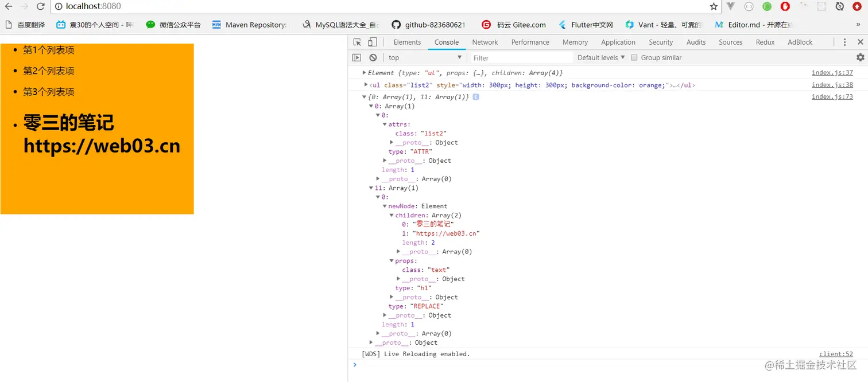
Task: Close the DevTools panel
Action: [x=860, y=42]
